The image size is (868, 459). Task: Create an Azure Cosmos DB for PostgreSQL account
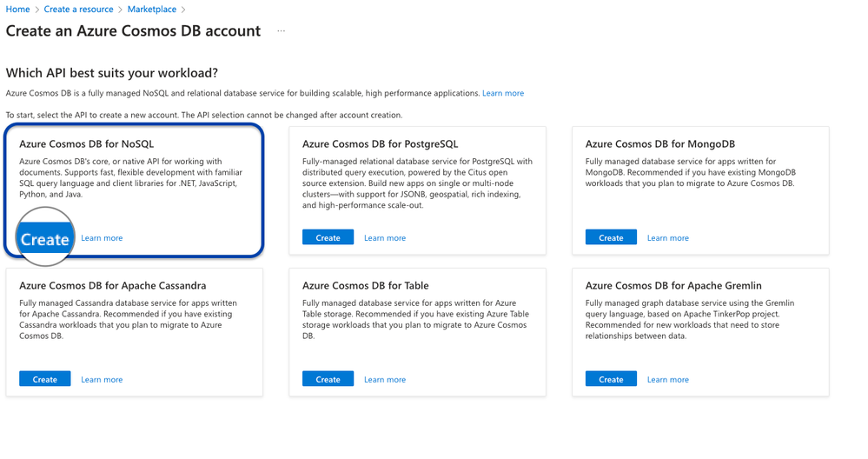point(328,237)
